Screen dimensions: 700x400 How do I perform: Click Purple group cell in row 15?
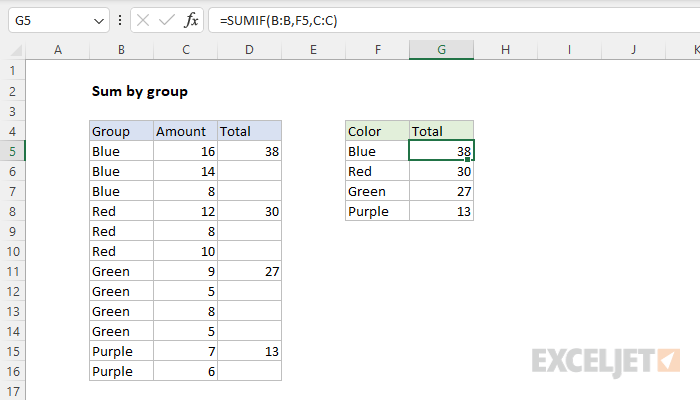(x=121, y=351)
